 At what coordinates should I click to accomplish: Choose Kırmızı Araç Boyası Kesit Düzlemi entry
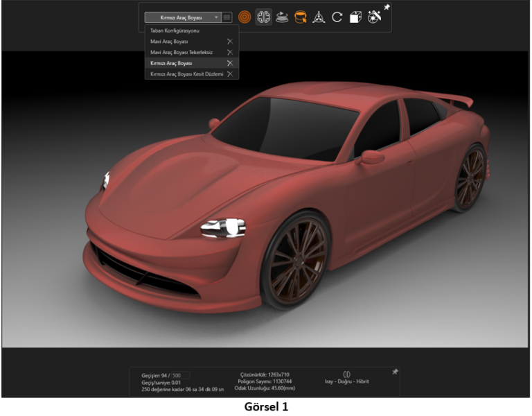[186, 73]
